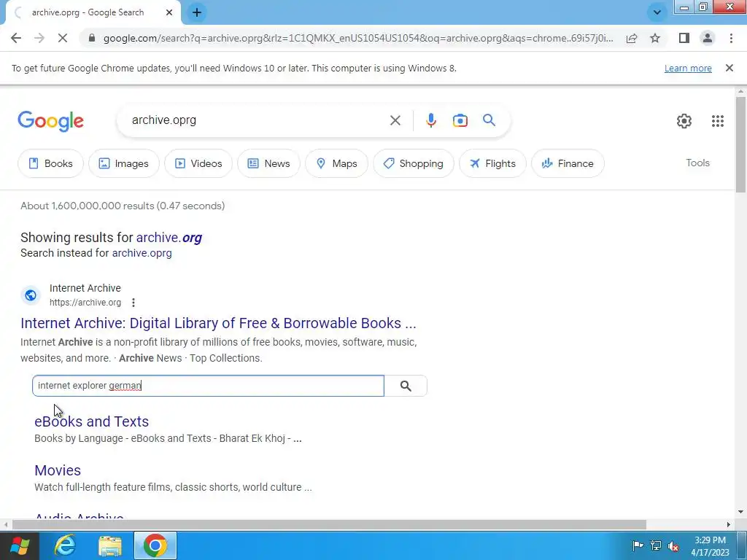Filter results by Finance
Viewport: 747px width, 560px height.
pyautogui.click(x=568, y=163)
